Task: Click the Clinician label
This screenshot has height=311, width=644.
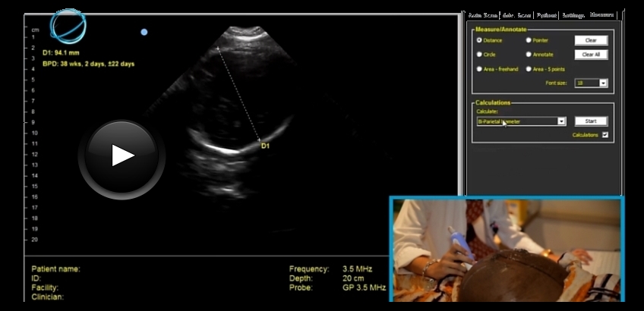Action: 48,297
